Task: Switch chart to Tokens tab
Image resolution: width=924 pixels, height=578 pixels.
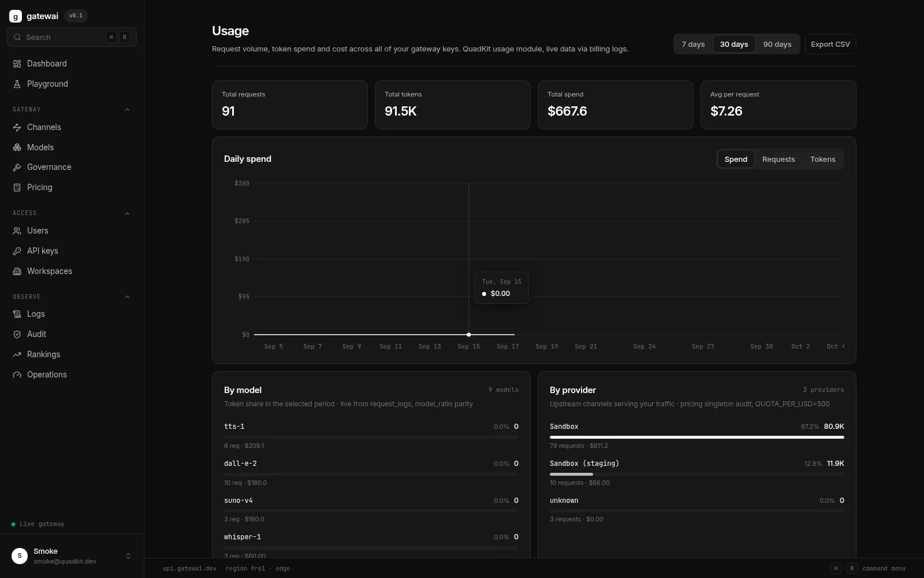Action: pyautogui.click(x=823, y=159)
